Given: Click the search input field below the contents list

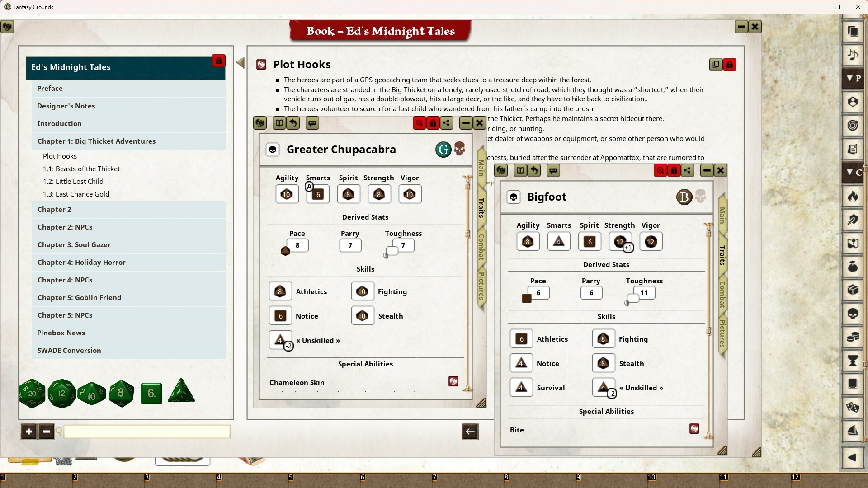Looking at the screenshot, I should click(x=147, y=432).
